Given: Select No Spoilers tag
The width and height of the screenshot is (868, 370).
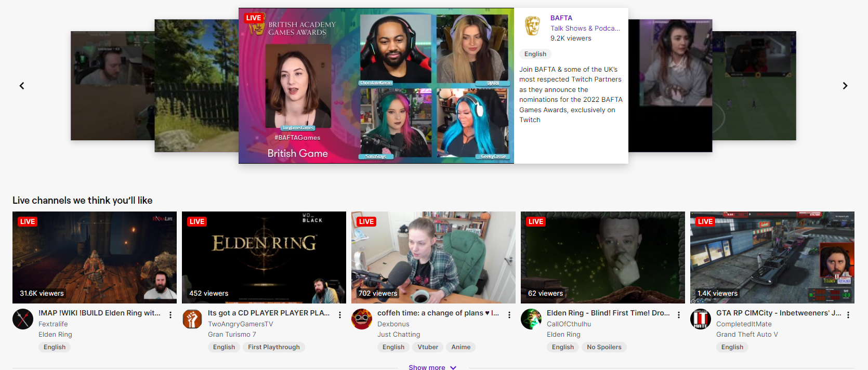Looking at the screenshot, I should click(x=604, y=347).
